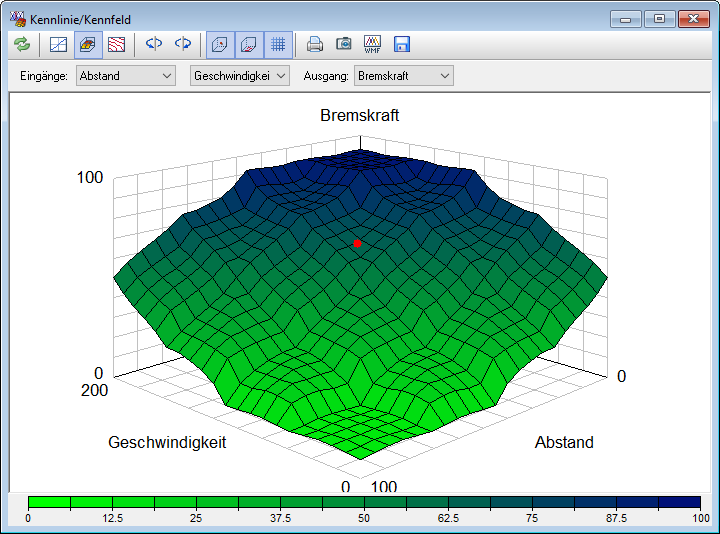Viewport: 720px width, 534px height.
Task: Take a snapshot with the camera icon
Action: (x=343, y=44)
